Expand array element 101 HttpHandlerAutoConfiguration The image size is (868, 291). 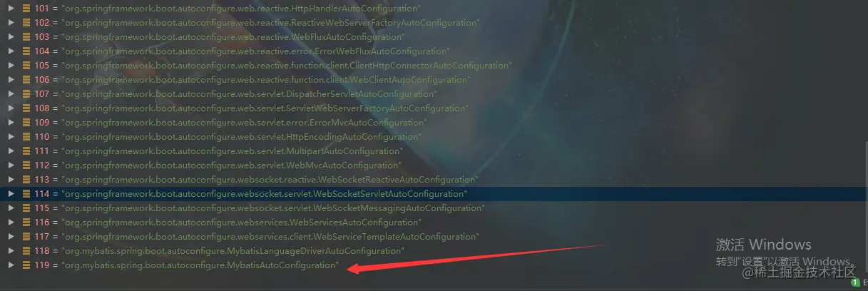coord(11,9)
